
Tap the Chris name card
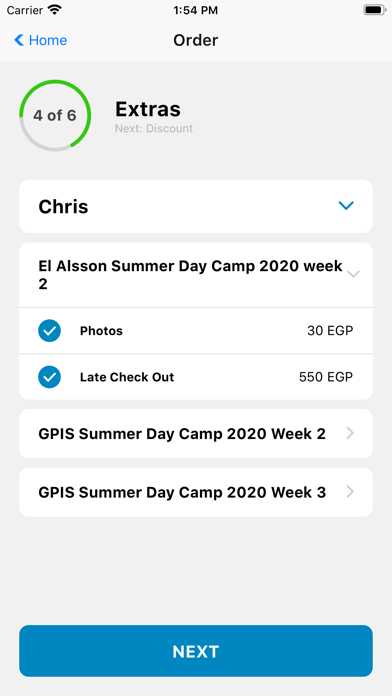point(196,206)
